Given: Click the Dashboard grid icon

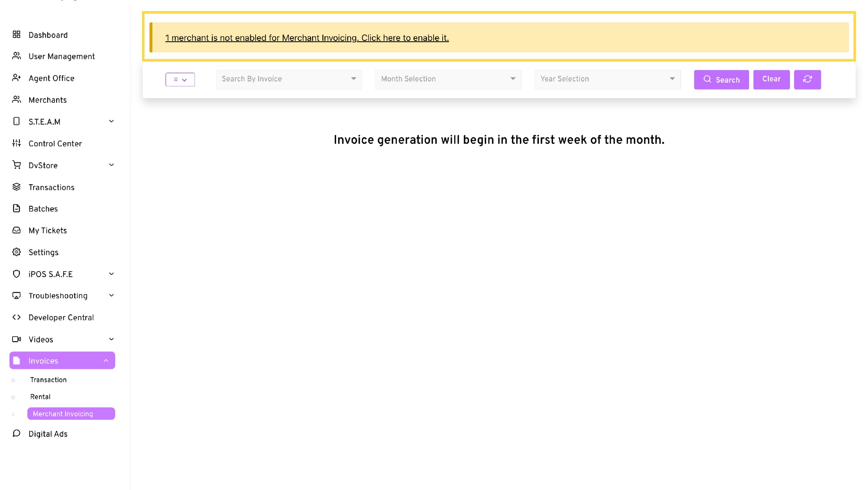Looking at the screenshot, I should [x=17, y=35].
